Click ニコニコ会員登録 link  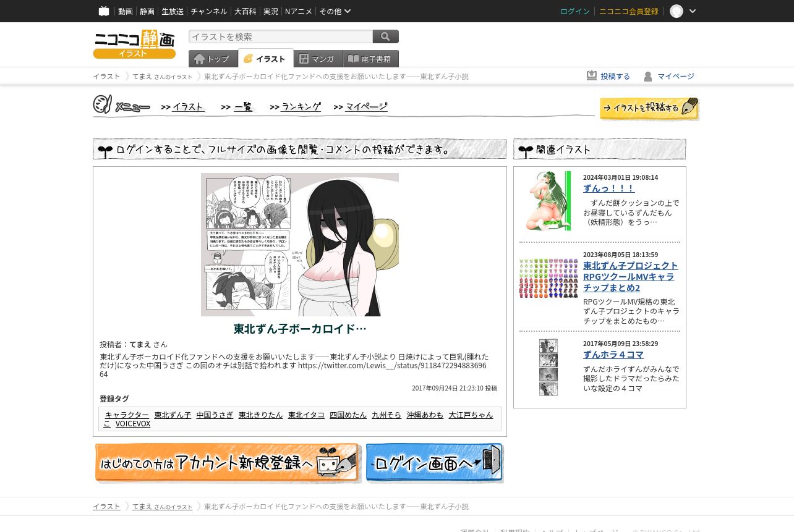(x=629, y=11)
